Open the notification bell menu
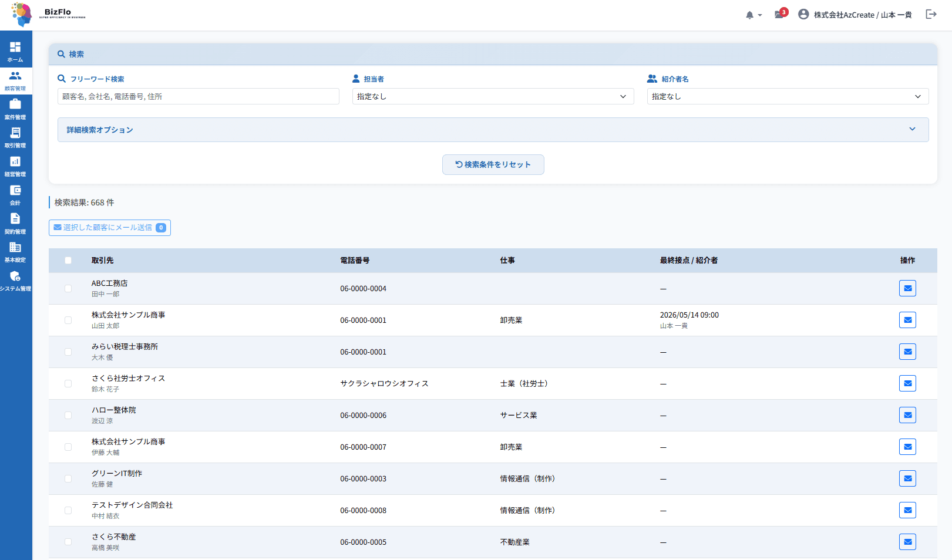The width and height of the screenshot is (952, 560). point(753,15)
